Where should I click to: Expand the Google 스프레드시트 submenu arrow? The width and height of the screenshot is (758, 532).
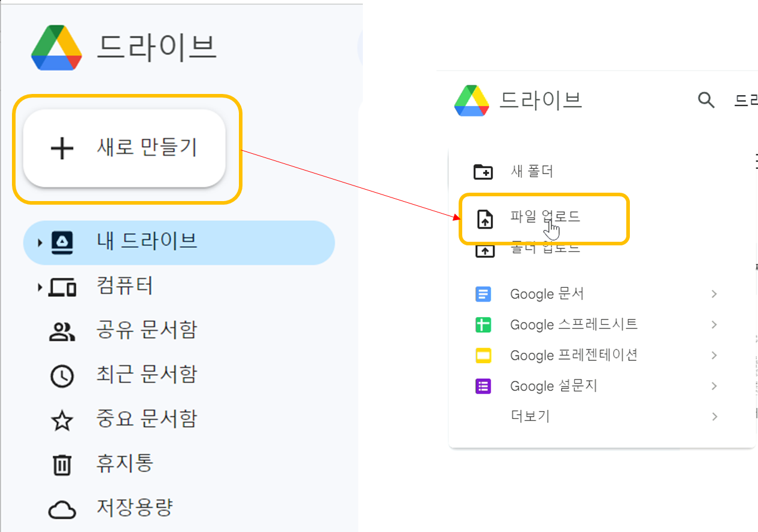(714, 325)
